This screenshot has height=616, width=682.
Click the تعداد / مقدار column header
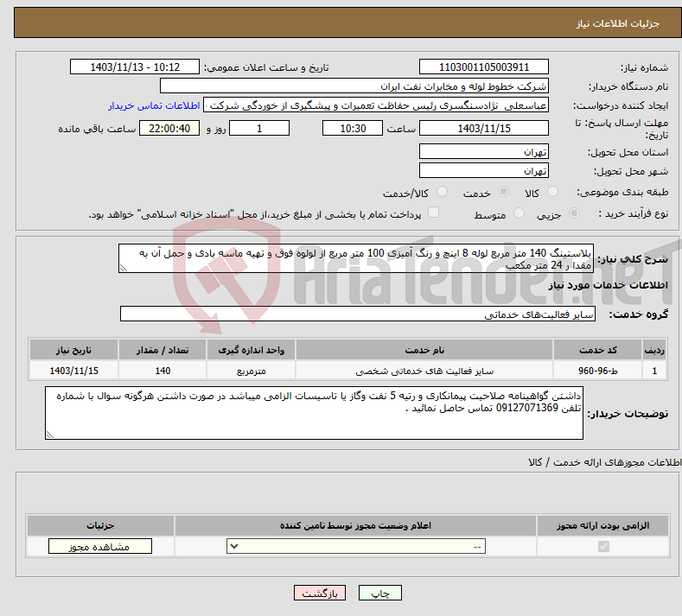click(163, 350)
